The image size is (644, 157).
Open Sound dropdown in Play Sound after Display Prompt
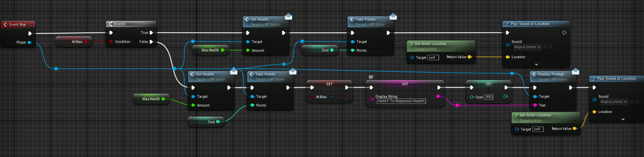click(614, 102)
